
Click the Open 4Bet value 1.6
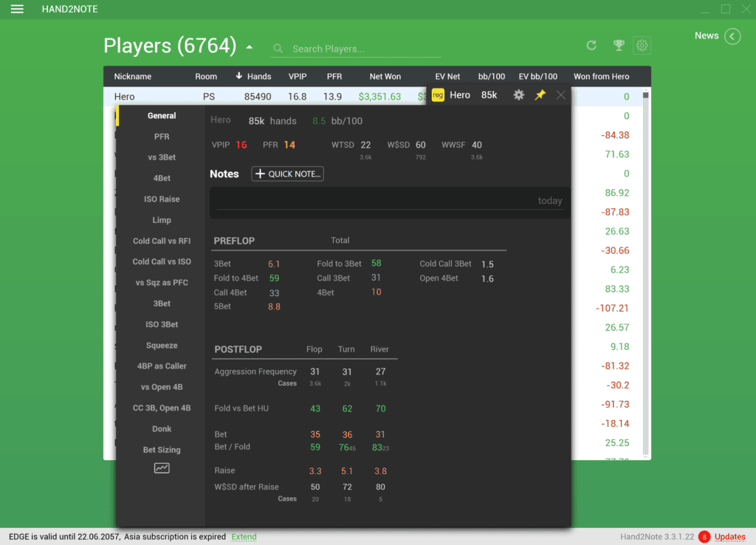[487, 278]
